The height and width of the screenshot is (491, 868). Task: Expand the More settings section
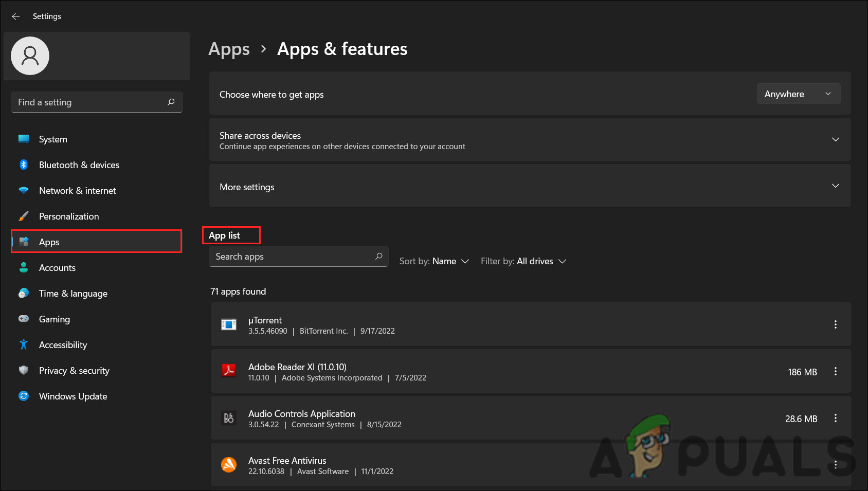(836, 186)
